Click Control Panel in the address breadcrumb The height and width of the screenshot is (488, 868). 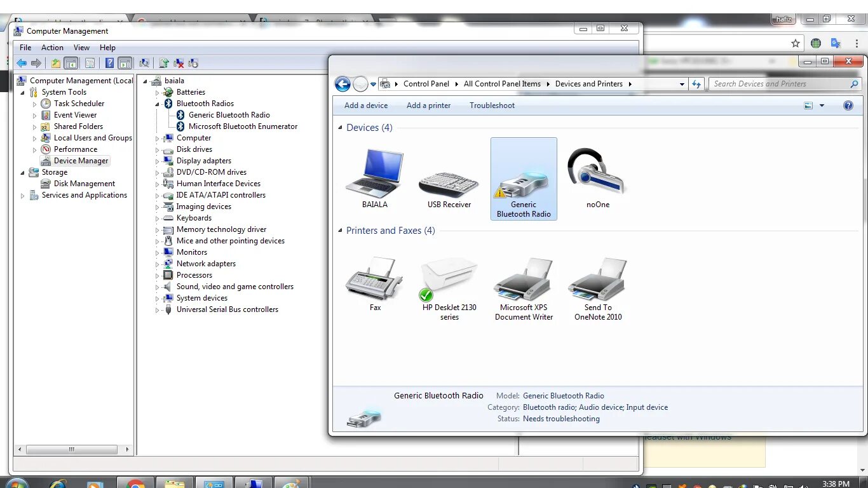(426, 84)
